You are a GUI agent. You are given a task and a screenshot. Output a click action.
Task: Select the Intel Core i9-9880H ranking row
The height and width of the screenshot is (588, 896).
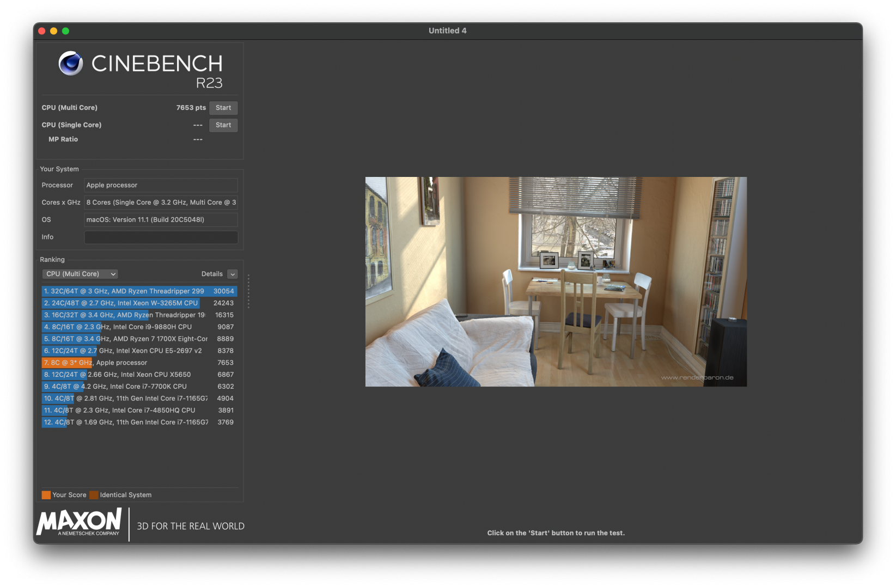click(x=139, y=327)
